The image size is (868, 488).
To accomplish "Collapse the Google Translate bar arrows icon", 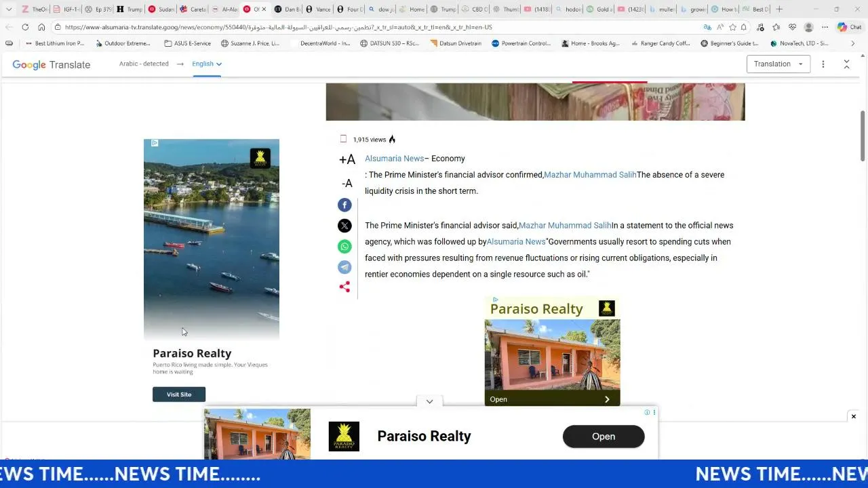I will [846, 64].
